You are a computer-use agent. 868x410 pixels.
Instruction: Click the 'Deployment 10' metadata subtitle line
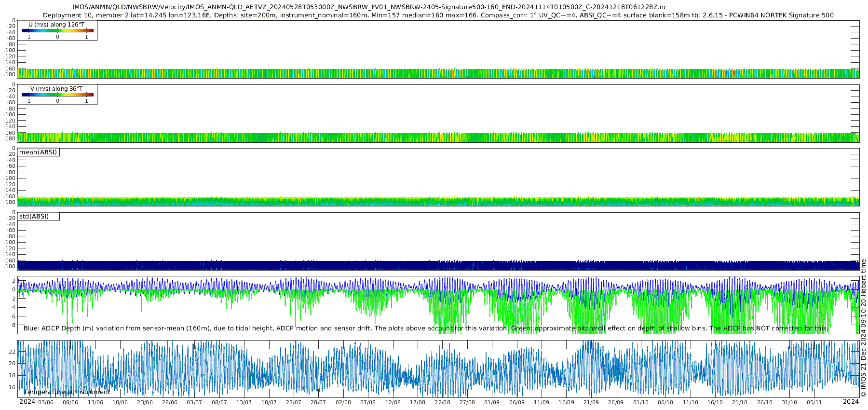[438, 15]
